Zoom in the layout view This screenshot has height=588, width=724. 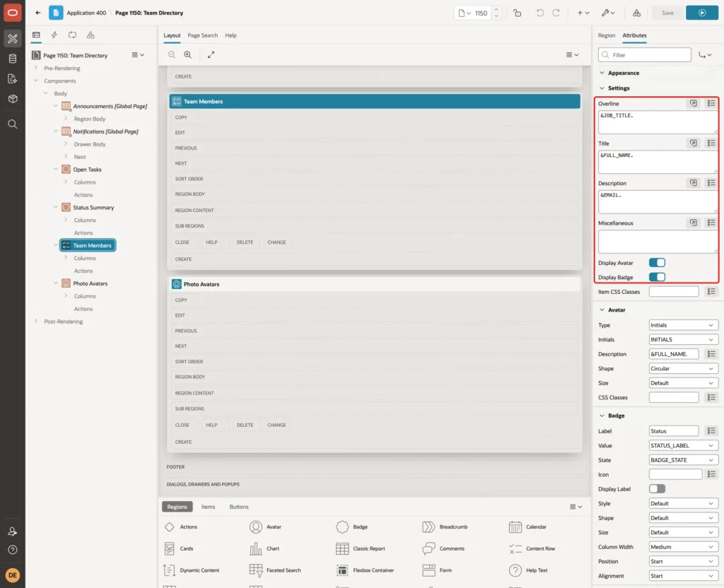(188, 54)
